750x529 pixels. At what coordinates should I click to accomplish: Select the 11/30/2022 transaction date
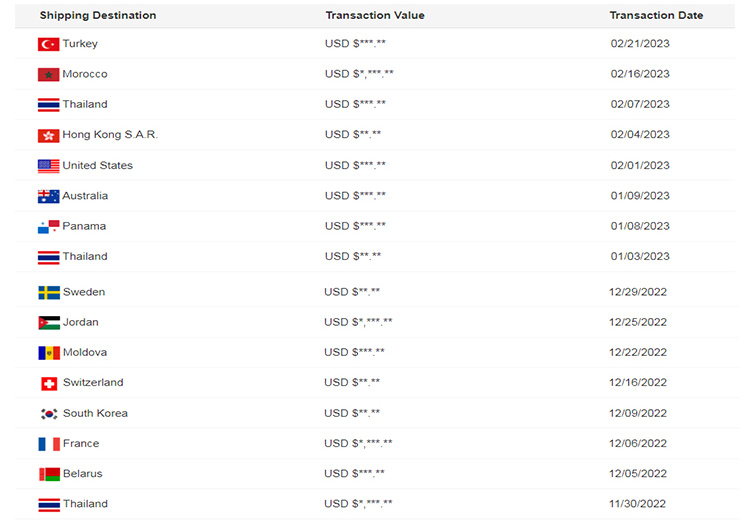tap(639, 504)
